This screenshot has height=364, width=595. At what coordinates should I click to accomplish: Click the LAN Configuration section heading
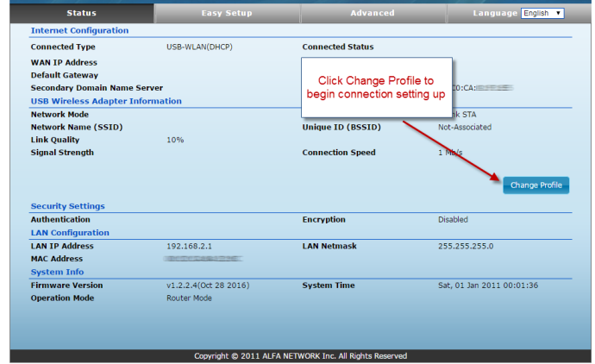(x=70, y=232)
